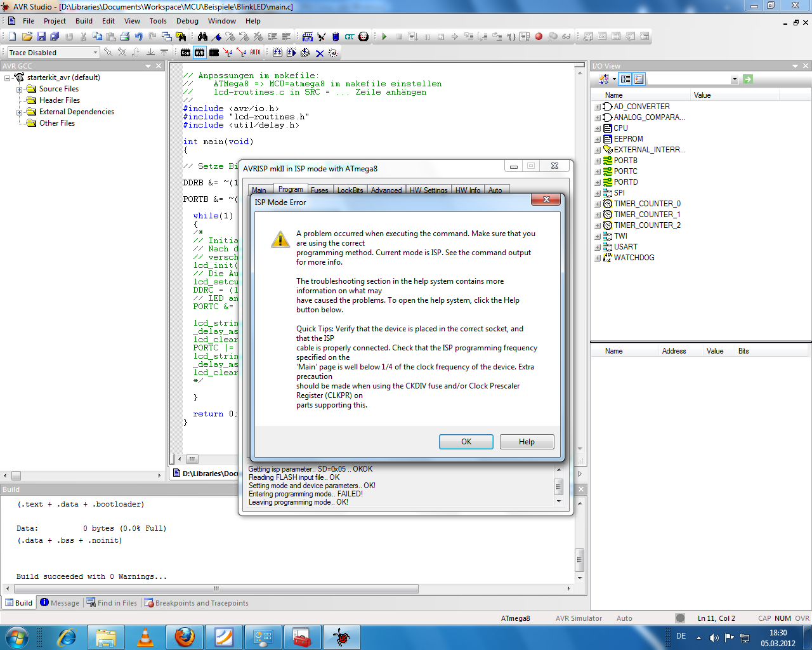
Task: Toggle a bookmark with the blue flag icon
Action: 216,37
